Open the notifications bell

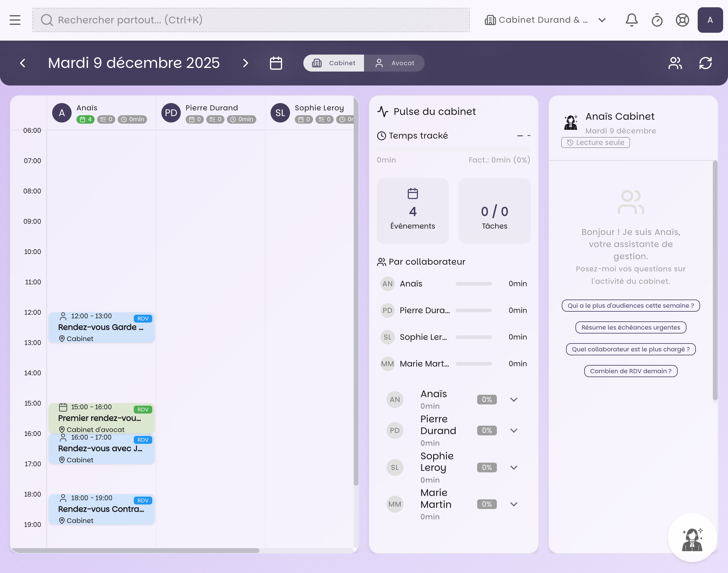coord(631,20)
